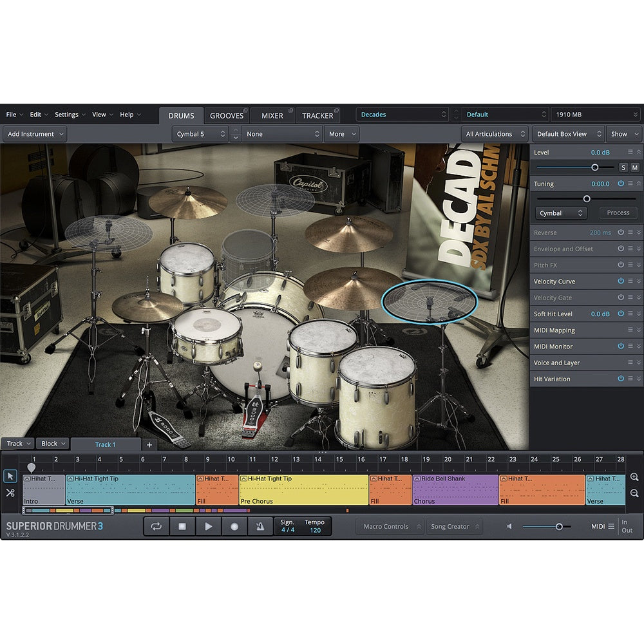644x644 pixels.
Task: Mute the cymbal with the M button
Action: [x=634, y=167]
